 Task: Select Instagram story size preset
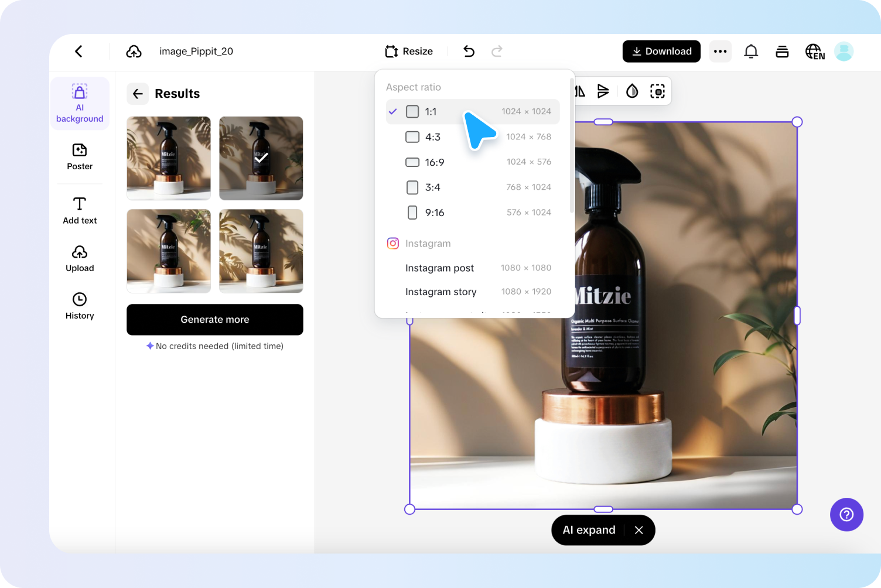coord(441,292)
